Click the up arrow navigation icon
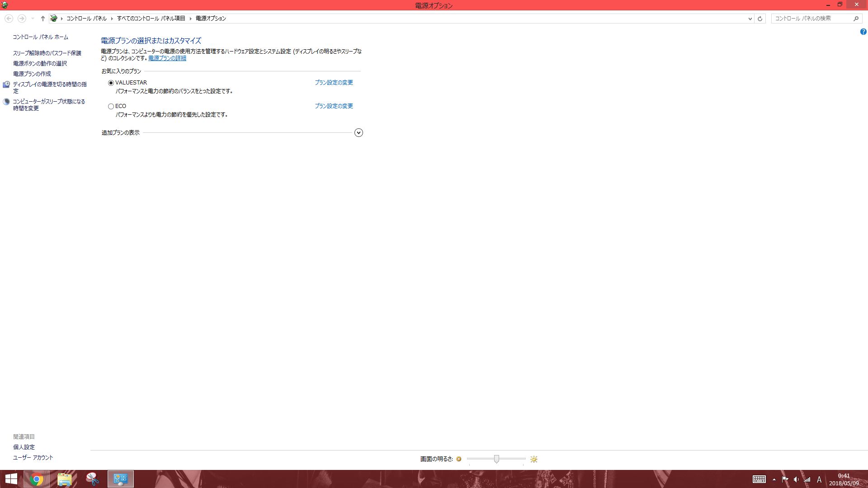 [42, 19]
